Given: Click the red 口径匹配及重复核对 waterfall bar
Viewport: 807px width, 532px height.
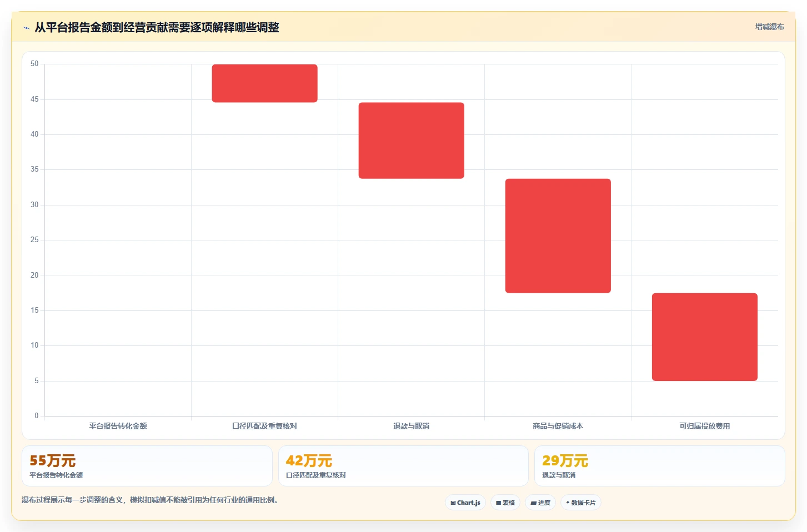Looking at the screenshot, I should pos(264,83).
